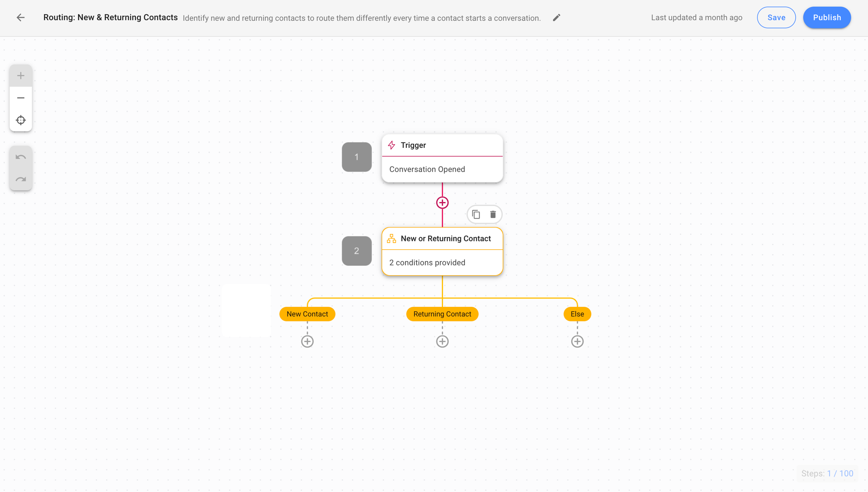The width and height of the screenshot is (868, 492).
Task: Recenter canvas with crosshair icon
Action: pyautogui.click(x=21, y=120)
